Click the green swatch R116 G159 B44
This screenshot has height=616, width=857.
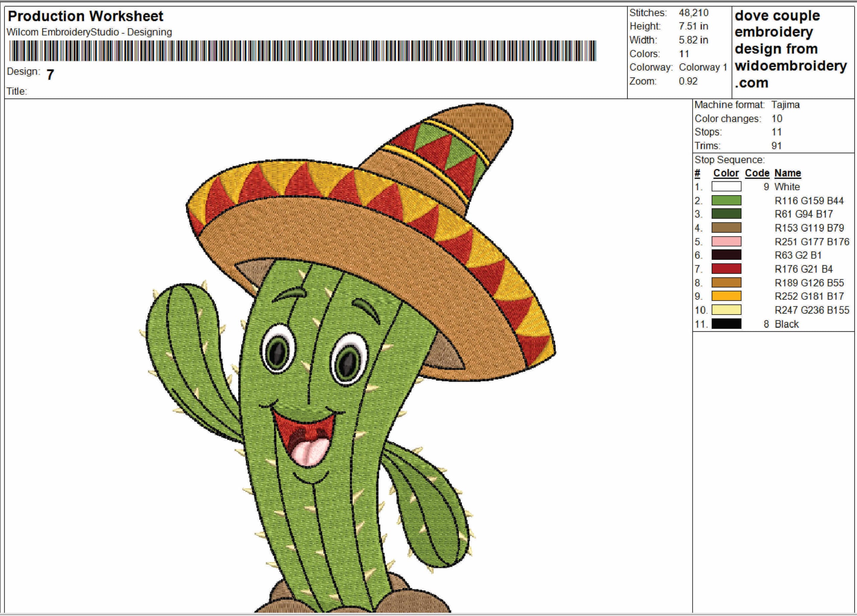coord(726,200)
